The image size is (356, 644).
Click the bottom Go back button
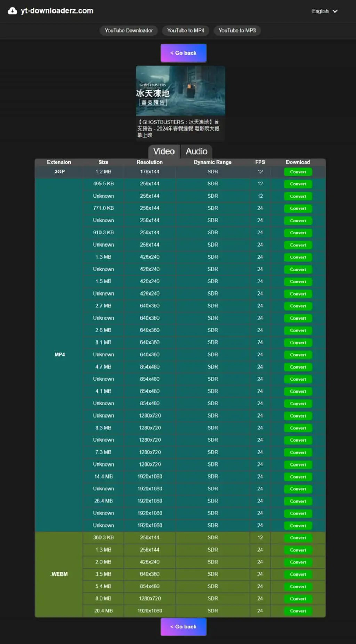(x=183, y=627)
